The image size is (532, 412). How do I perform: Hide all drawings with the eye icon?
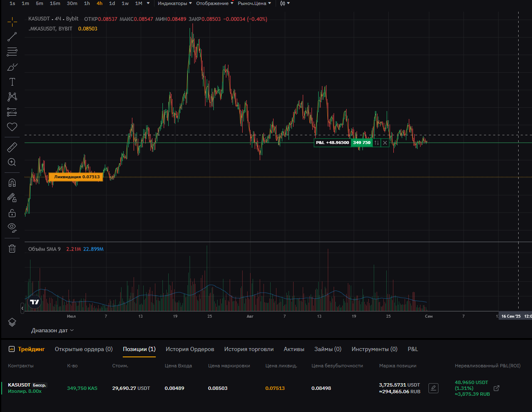[x=12, y=227]
